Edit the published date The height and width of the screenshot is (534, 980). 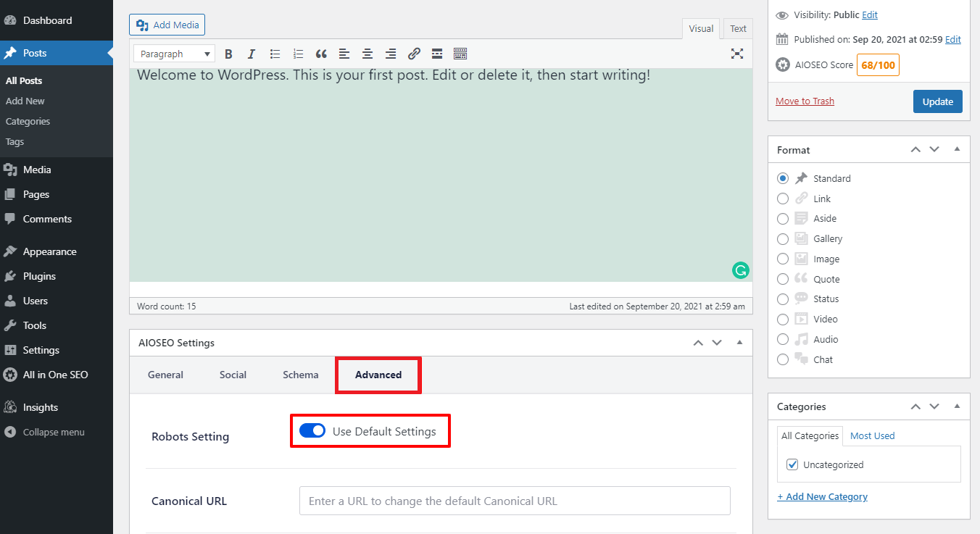click(953, 40)
